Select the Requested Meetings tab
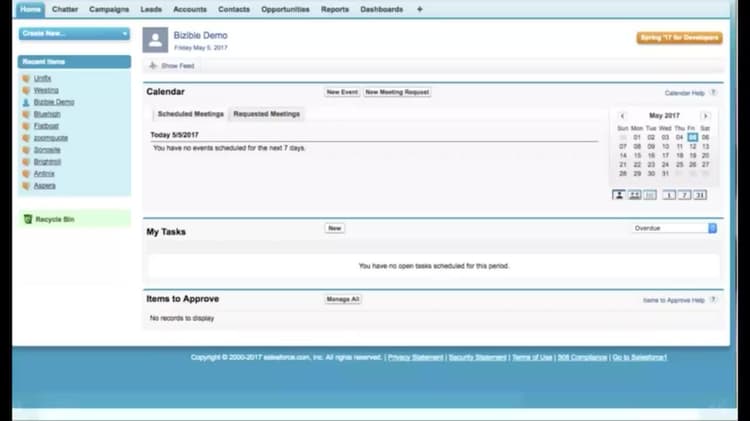750x421 pixels. pos(266,114)
